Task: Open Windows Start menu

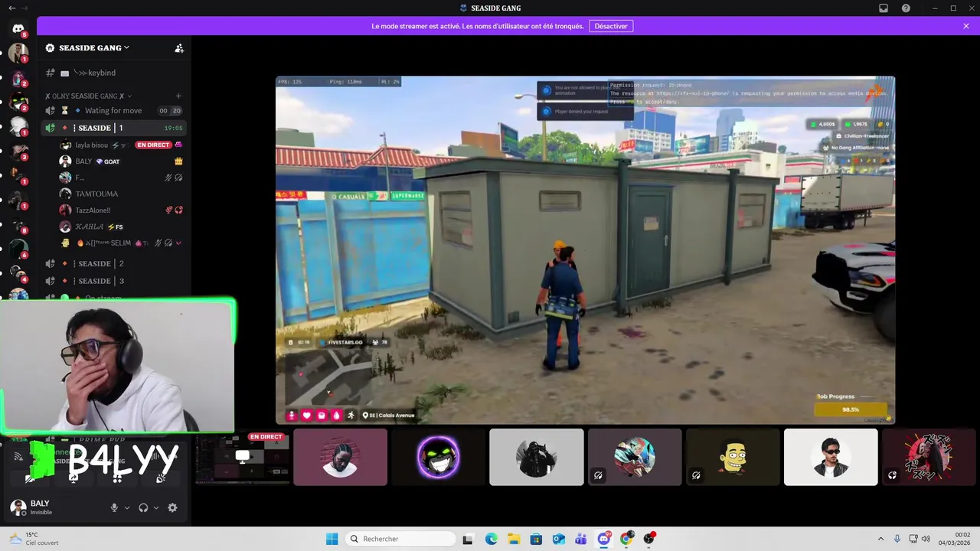Action: click(332, 539)
